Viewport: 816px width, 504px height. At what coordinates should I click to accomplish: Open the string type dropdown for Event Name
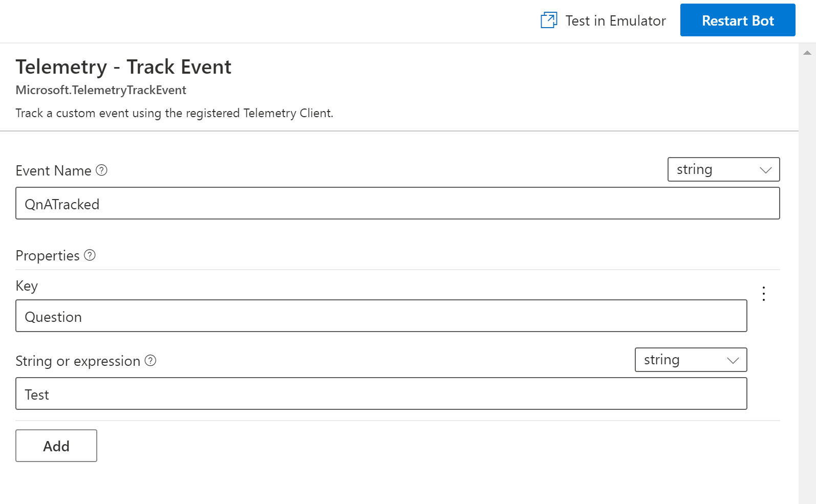pyautogui.click(x=723, y=169)
